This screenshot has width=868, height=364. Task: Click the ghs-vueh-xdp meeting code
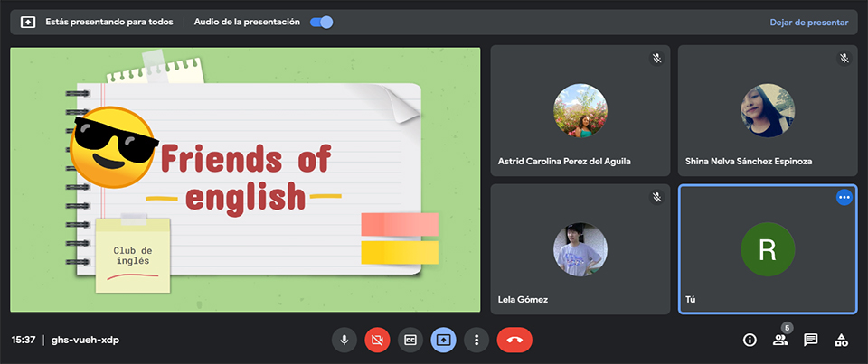coord(85,340)
